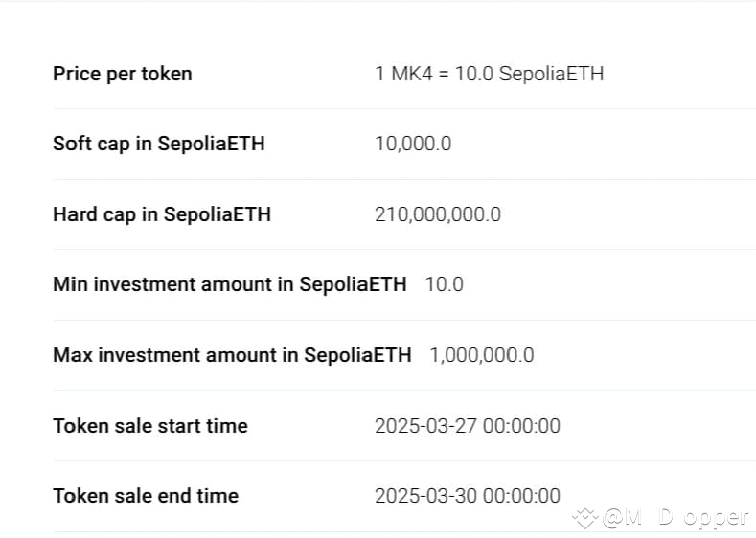Viewport: 756px width, 538px height.
Task: Click the divider below the Soft cap row
Action: click(x=404, y=179)
